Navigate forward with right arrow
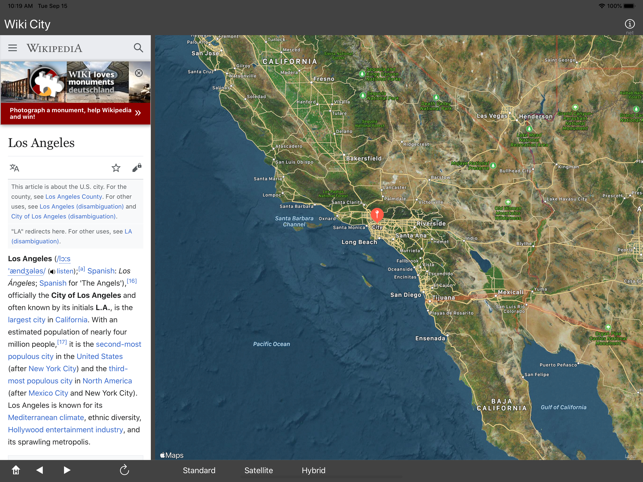 67,470
